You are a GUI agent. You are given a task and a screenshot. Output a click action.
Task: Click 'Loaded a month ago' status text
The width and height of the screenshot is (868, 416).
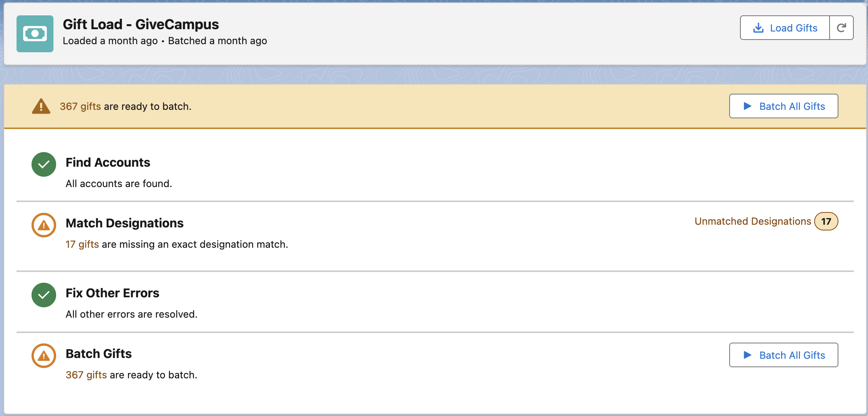tap(110, 41)
